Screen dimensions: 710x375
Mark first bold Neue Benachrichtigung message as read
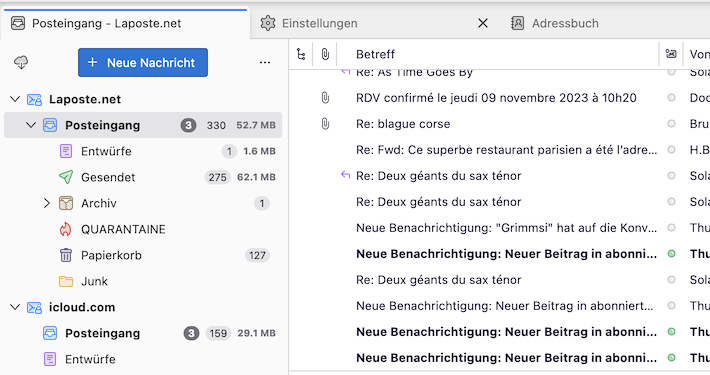672,254
